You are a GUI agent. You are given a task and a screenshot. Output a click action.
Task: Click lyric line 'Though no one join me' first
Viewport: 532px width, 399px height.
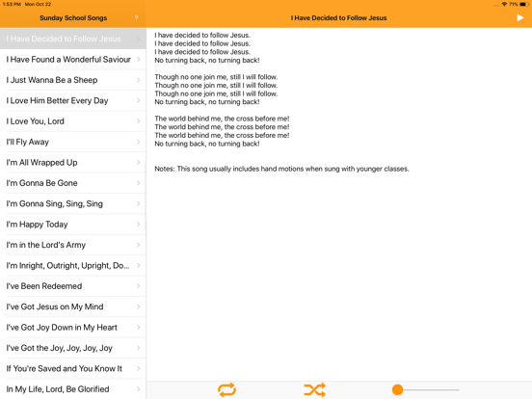[x=216, y=77]
